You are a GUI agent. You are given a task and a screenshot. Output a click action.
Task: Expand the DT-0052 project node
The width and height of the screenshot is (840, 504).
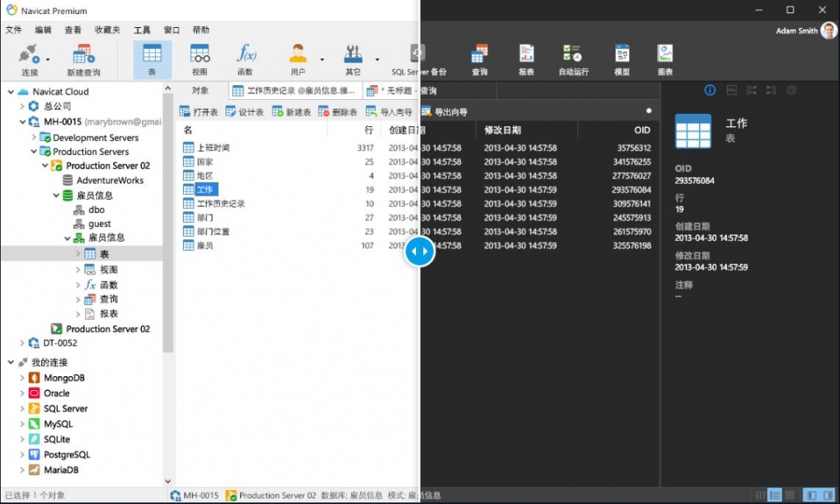[22, 343]
